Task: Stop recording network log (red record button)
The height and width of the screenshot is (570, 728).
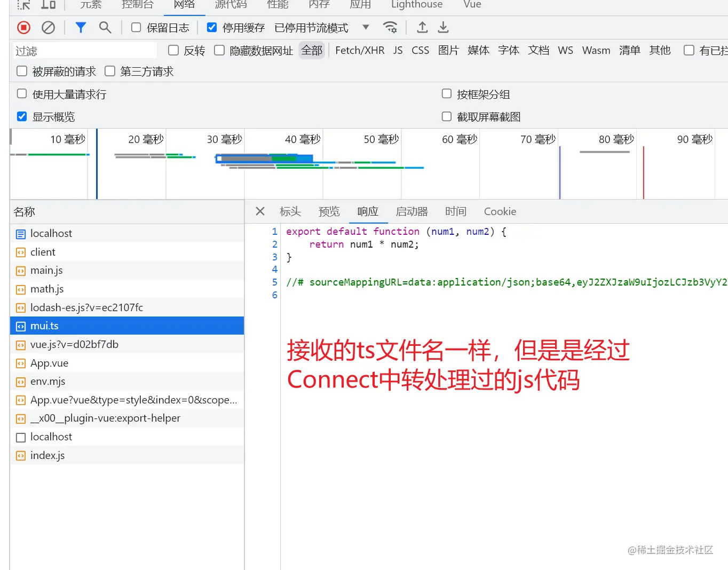Action: [23, 27]
